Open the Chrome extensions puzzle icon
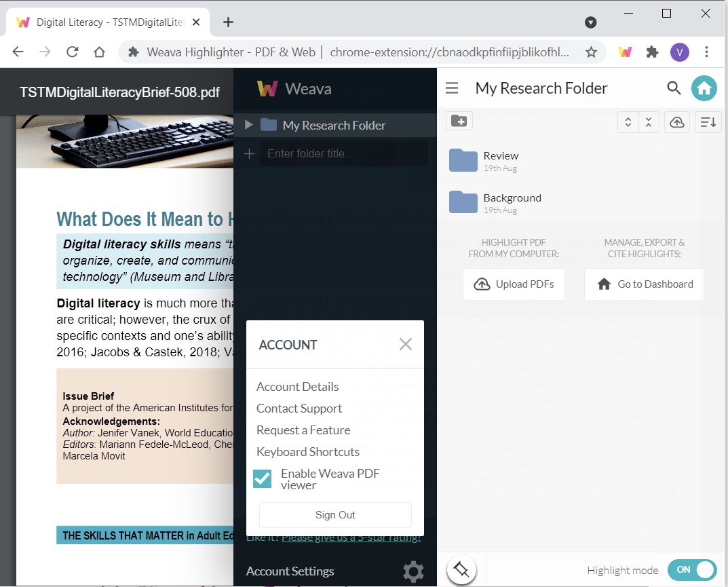 click(652, 52)
